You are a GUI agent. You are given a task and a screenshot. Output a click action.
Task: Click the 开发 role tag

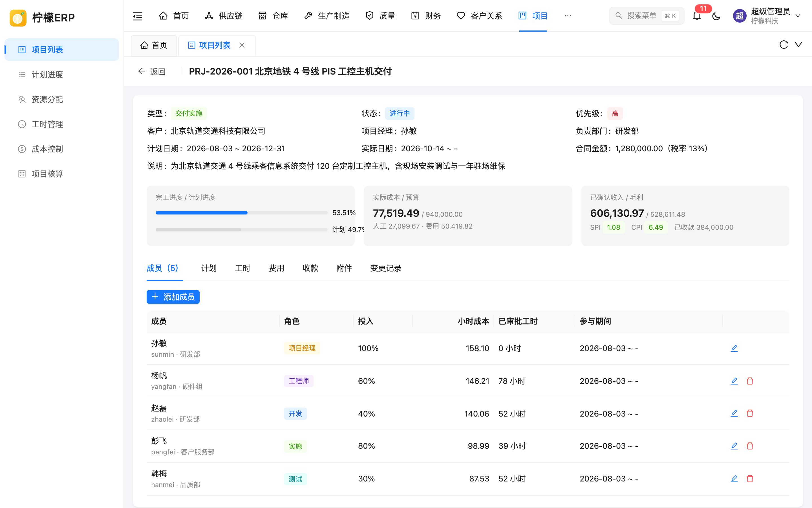tap(295, 413)
